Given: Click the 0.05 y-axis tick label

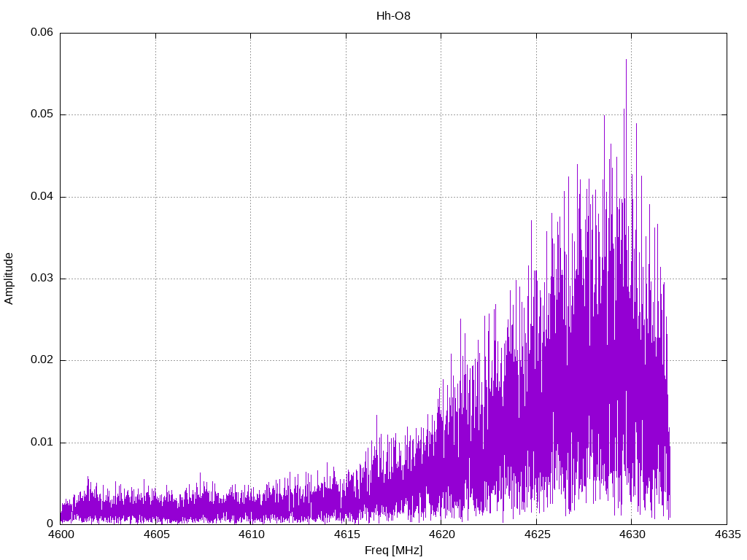Looking at the screenshot, I should [42, 114].
